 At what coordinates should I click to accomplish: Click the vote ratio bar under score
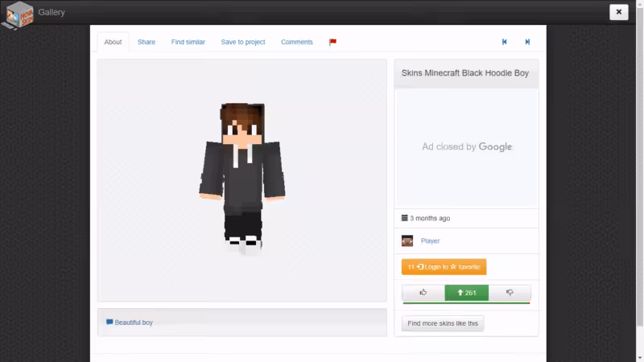click(467, 303)
